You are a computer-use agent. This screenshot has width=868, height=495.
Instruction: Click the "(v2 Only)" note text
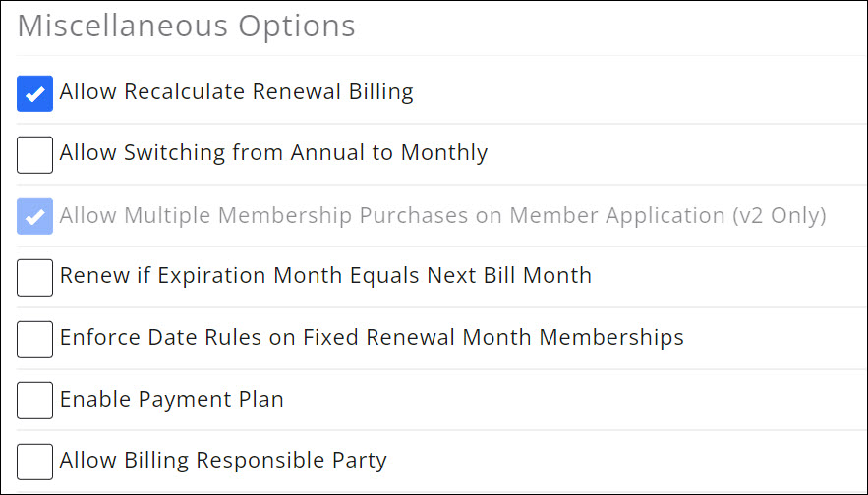tap(779, 215)
